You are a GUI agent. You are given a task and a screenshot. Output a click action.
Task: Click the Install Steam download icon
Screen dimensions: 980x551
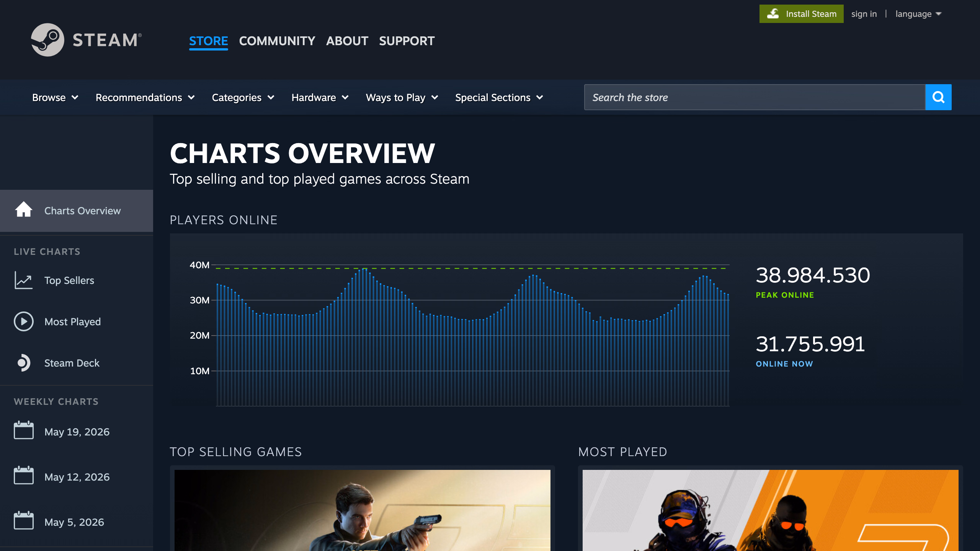pos(773,14)
